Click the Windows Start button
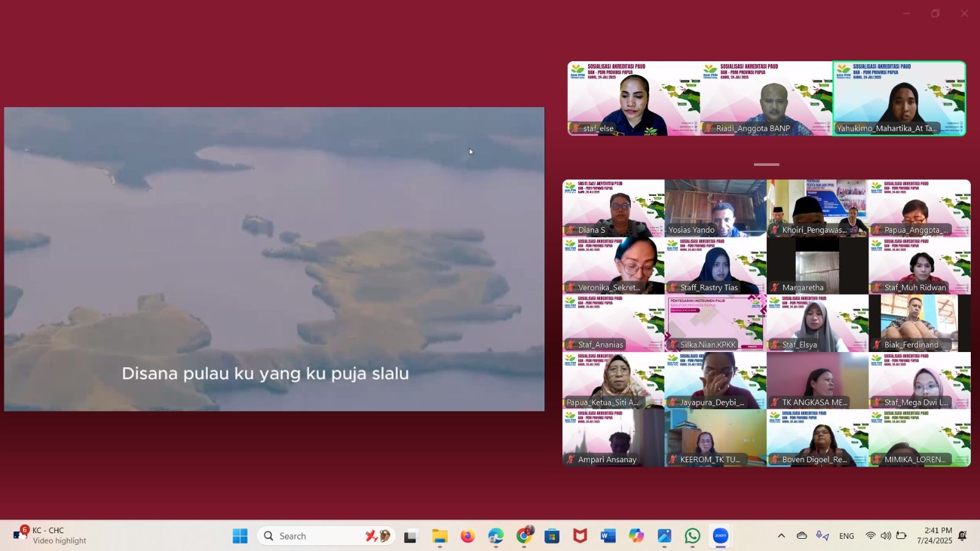Viewport: 980px width, 551px height. pos(240,536)
